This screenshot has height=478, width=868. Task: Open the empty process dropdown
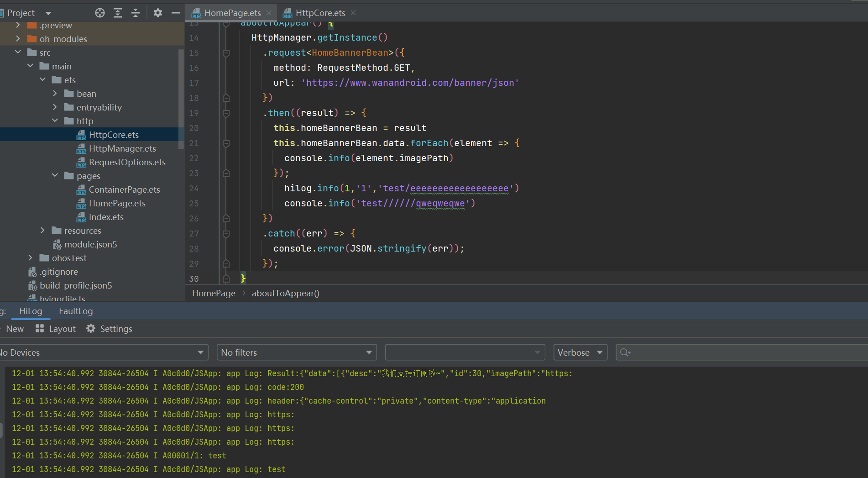coord(465,352)
